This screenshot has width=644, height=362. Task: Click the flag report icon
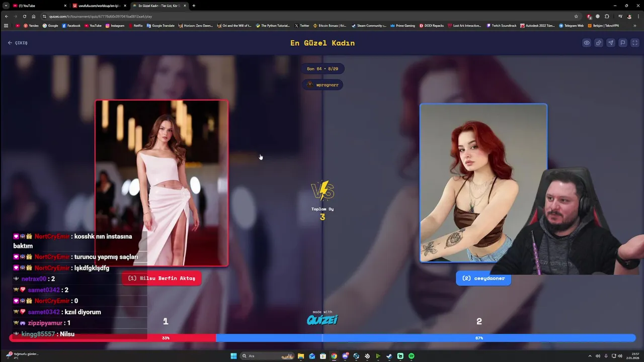pos(623,43)
